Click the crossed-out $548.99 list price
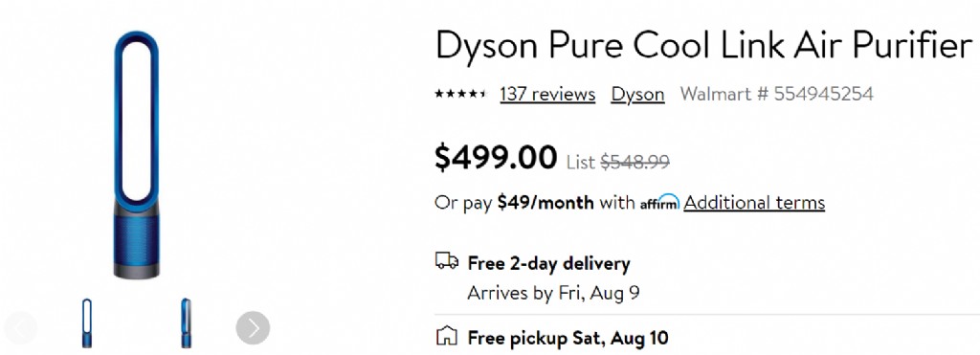 coord(635,162)
